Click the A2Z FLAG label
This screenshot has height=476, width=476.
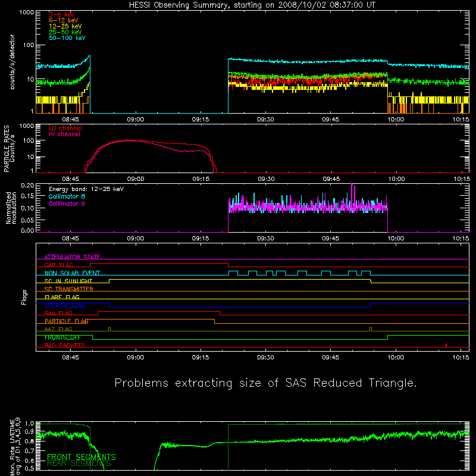58,329
